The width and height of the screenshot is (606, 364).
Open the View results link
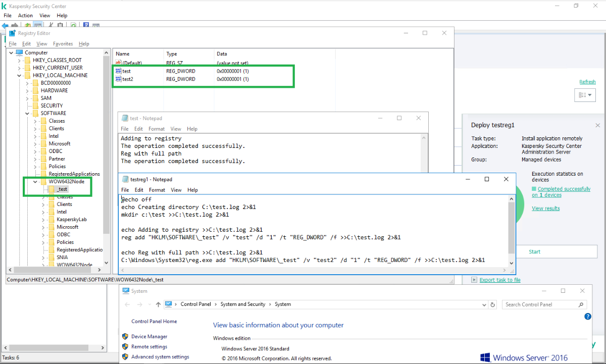click(545, 209)
